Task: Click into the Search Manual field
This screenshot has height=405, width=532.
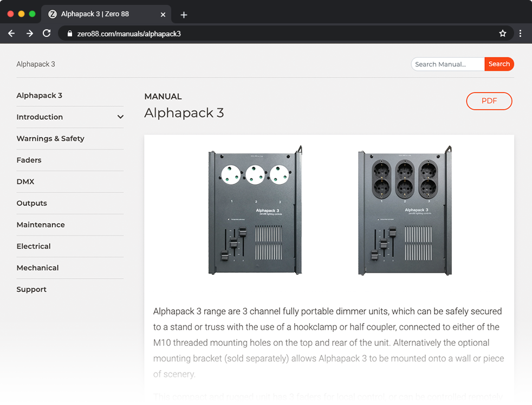Action: (447, 65)
